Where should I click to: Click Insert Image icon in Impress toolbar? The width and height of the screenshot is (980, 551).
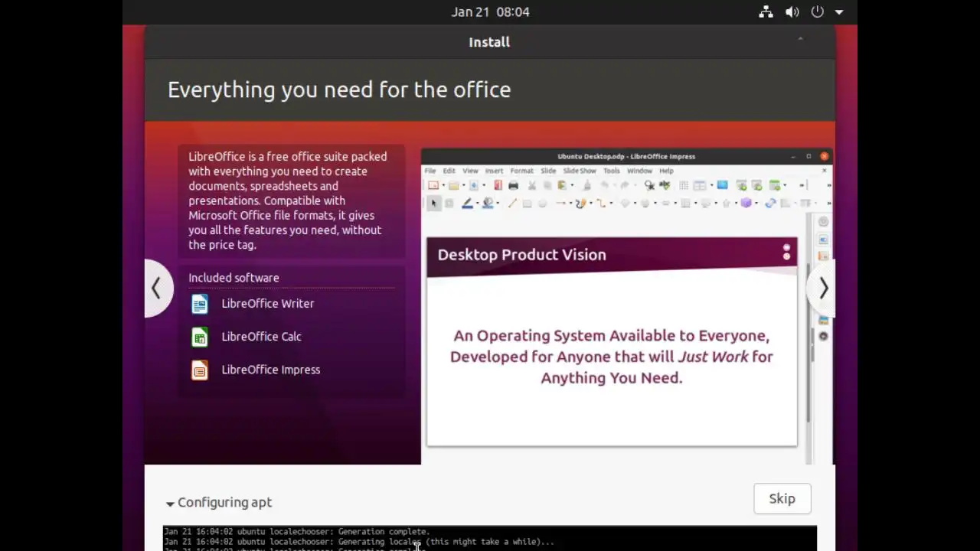coord(722,185)
